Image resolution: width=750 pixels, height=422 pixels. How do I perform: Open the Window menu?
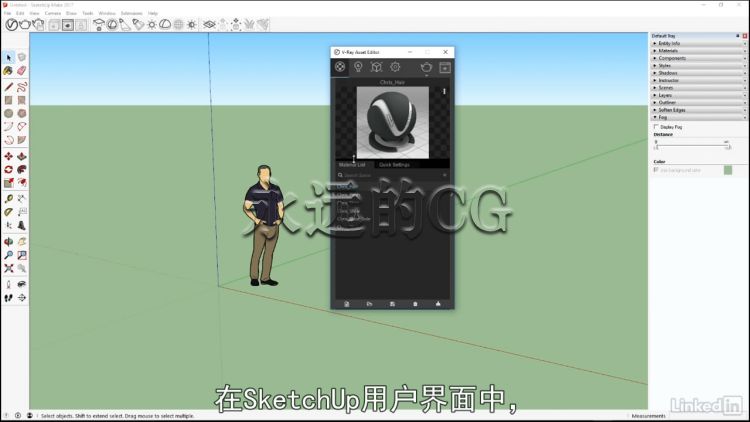click(x=107, y=13)
